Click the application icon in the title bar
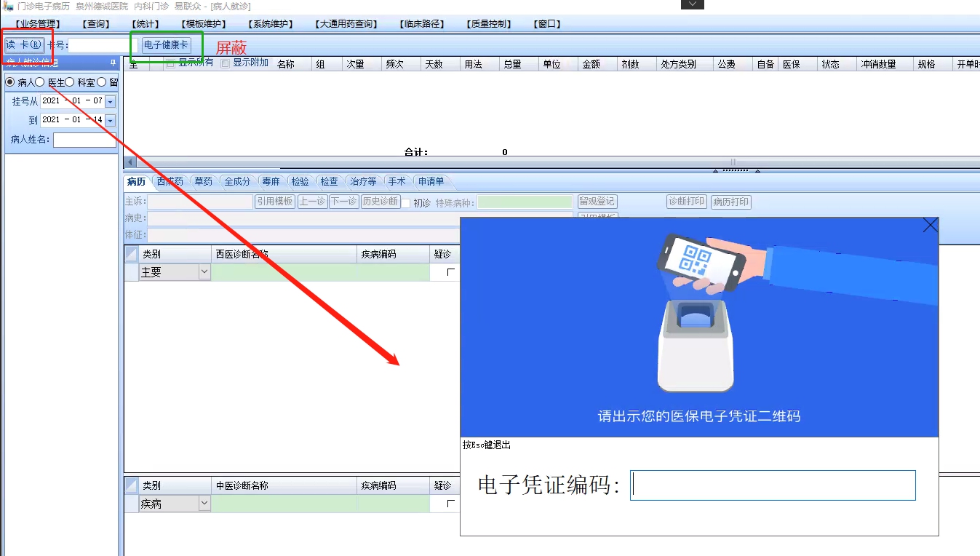Viewport: 980px width, 556px height. (x=9, y=6)
